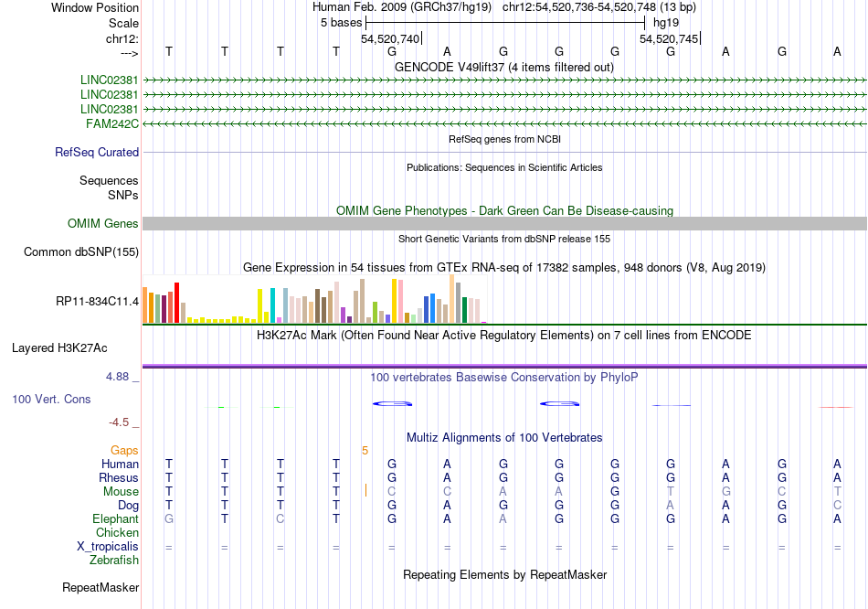Click the FAM242C gene arrow line

[504, 123]
